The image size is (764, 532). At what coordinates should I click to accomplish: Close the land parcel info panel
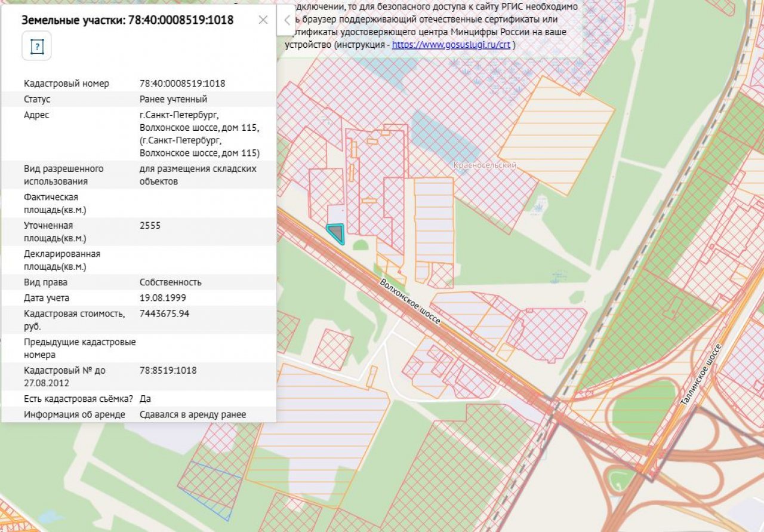click(x=263, y=20)
